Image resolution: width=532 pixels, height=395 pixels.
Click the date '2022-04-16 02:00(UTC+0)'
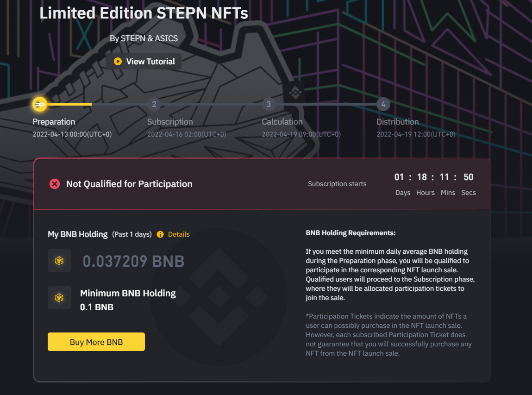(187, 134)
